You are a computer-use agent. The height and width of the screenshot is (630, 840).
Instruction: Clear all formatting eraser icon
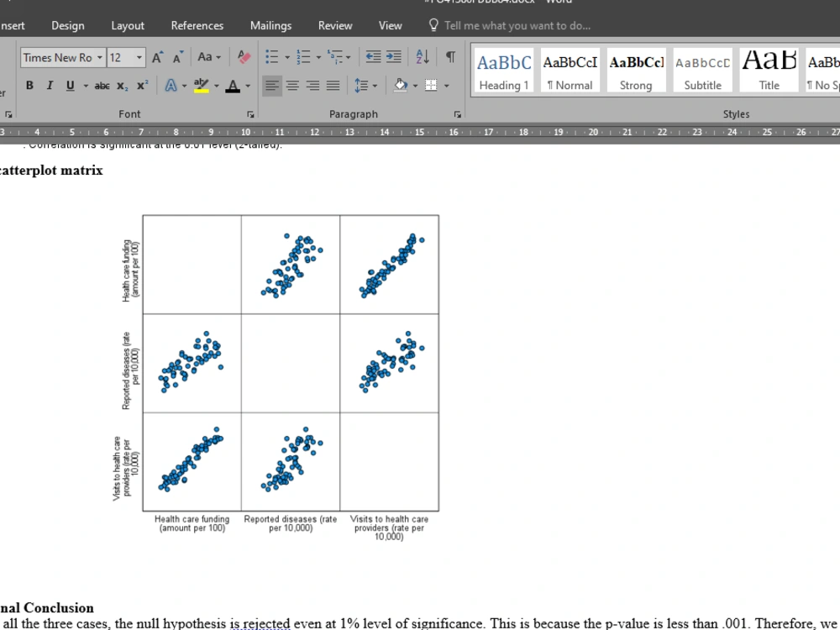[x=244, y=57]
